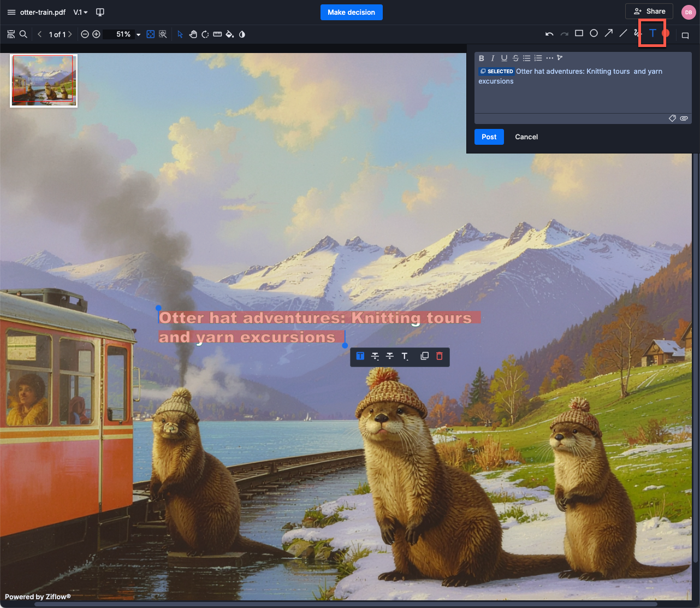The width and height of the screenshot is (700, 608).
Task: Open the zoom level dropdown
Action: pos(138,34)
